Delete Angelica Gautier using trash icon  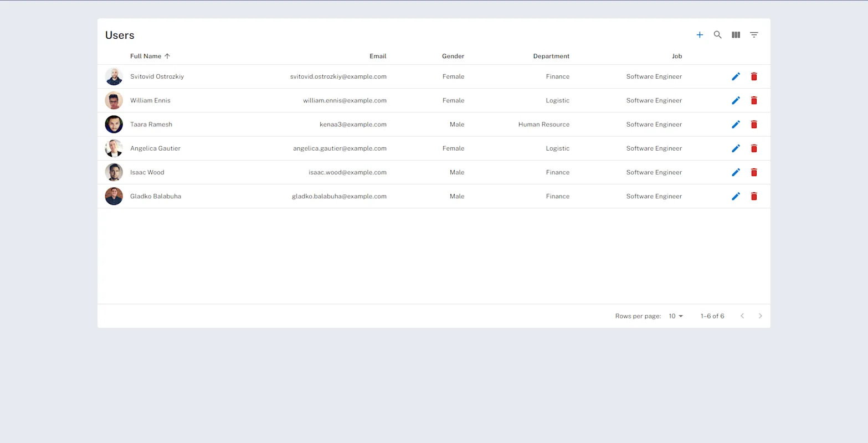(x=754, y=148)
